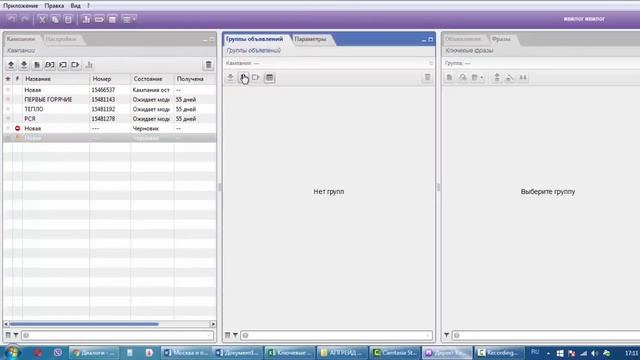This screenshot has width=640, height=360.
Task: Click the funnel filter icon in campaigns panel
Action: tap(16, 336)
